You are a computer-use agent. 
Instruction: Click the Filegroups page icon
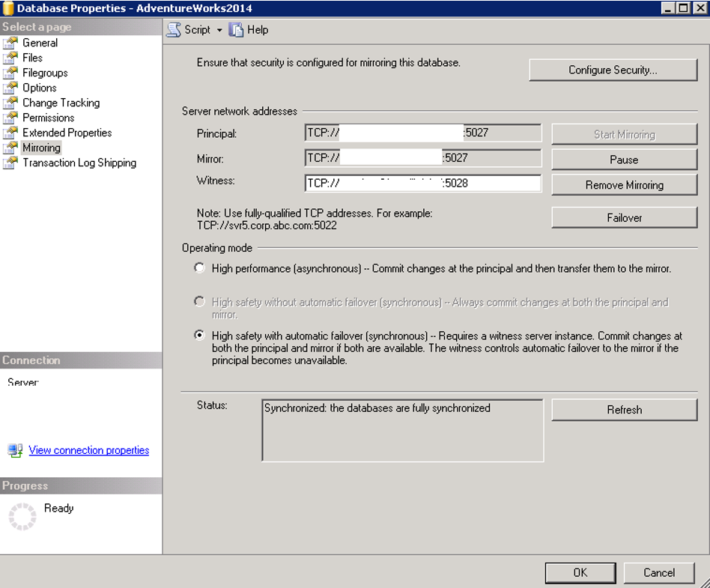click(x=10, y=73)
